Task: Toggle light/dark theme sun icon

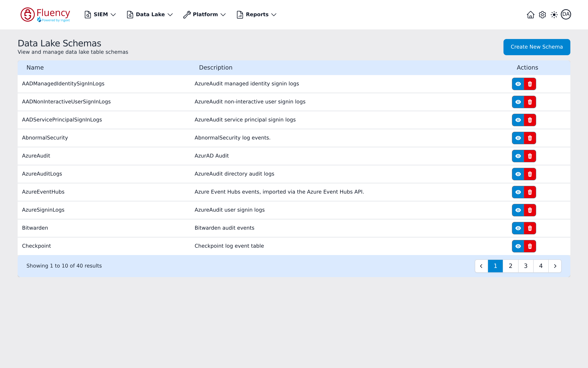Action: pos(554,15)
